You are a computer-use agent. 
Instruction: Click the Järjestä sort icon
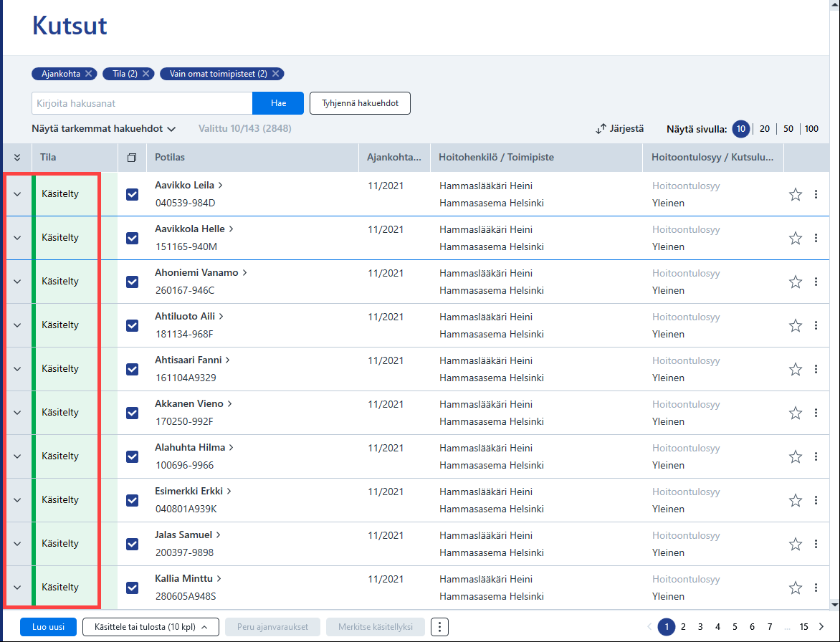601,129
